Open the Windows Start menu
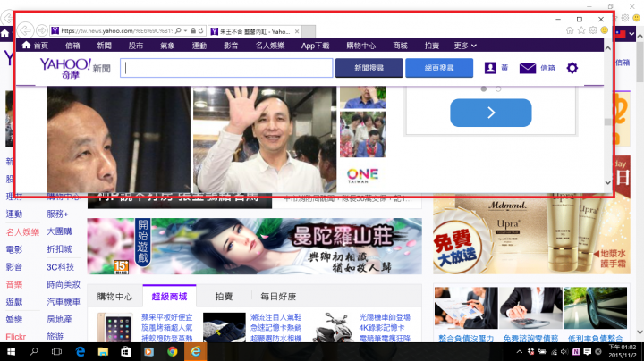Screen dimensions: 644x361 [x=11, y=351]
